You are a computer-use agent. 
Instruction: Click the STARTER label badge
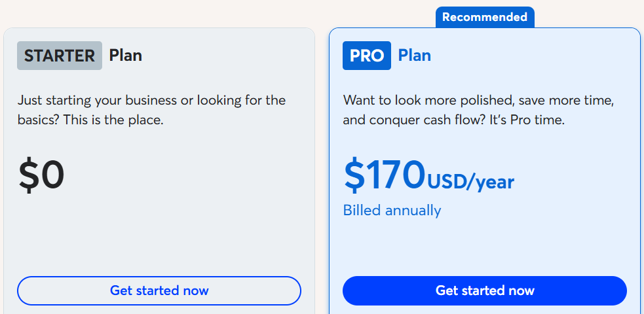(60, 56)
